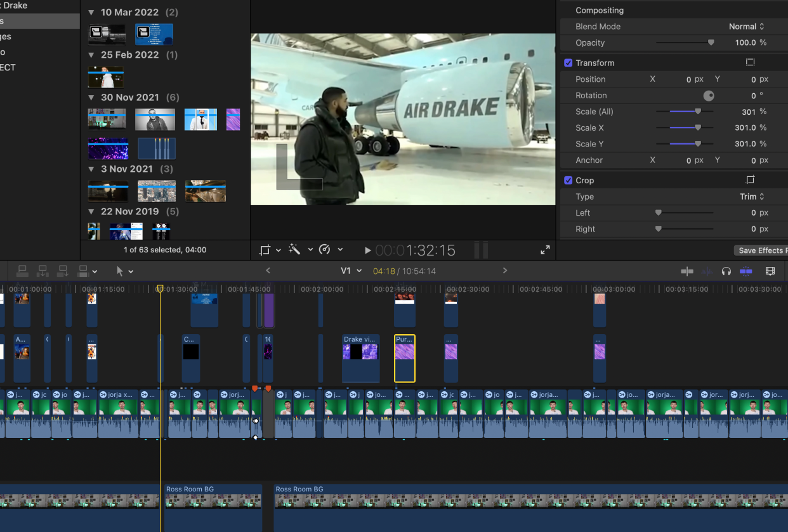Click the Scale X slider
Viewport: 788px width, 532px height.
tap(685, 128)
